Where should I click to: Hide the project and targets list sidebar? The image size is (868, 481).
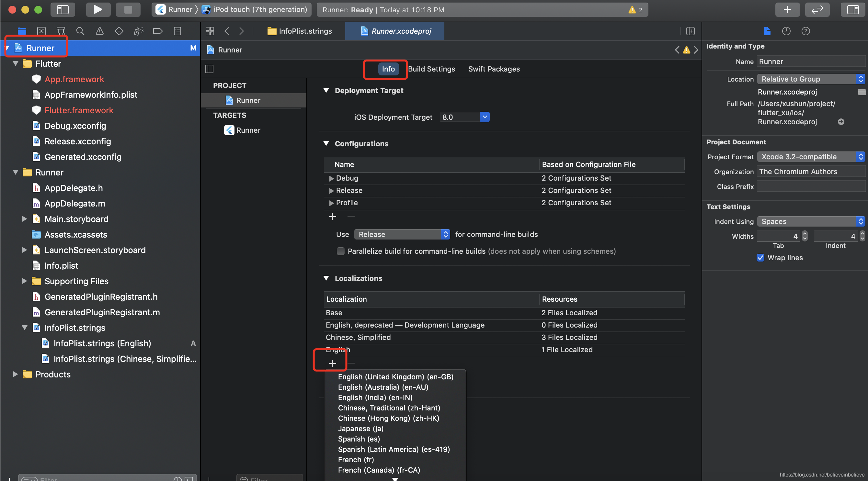point(209,69)
